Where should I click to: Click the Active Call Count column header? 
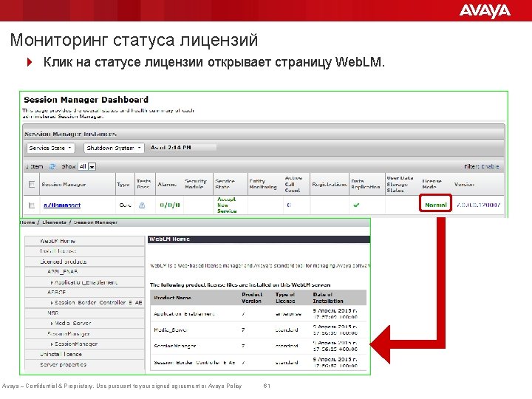tap(293, 184)
